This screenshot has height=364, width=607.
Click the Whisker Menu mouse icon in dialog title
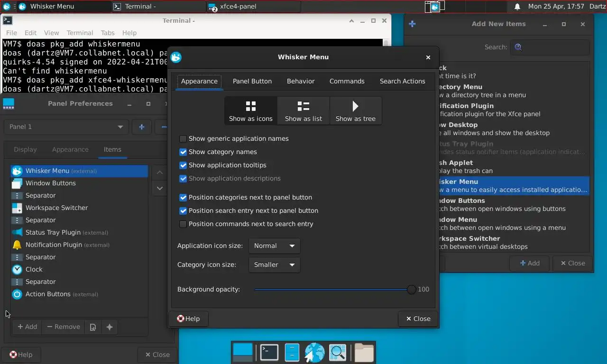click(x=176, y=57)
